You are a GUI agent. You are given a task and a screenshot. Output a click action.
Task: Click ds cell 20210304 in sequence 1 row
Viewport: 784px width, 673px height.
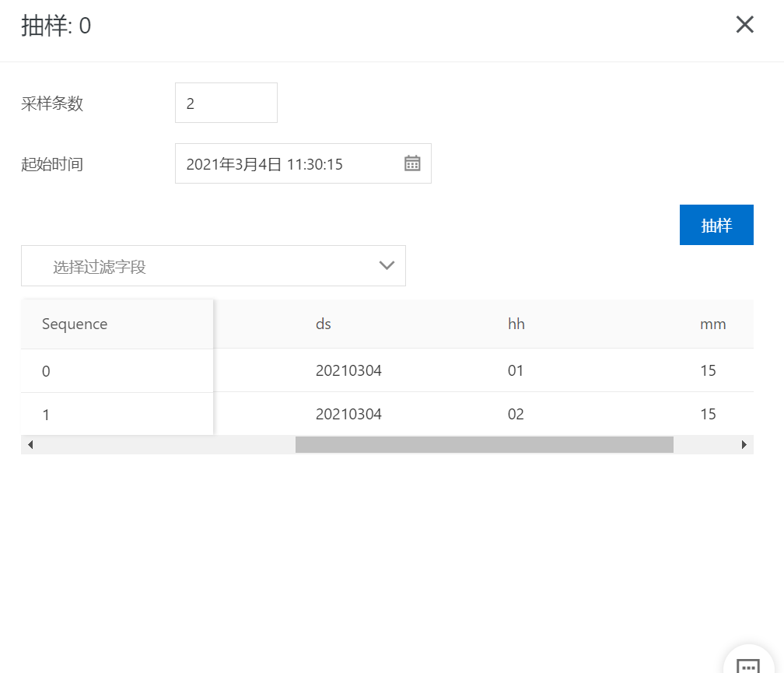(x=348, y=414)
